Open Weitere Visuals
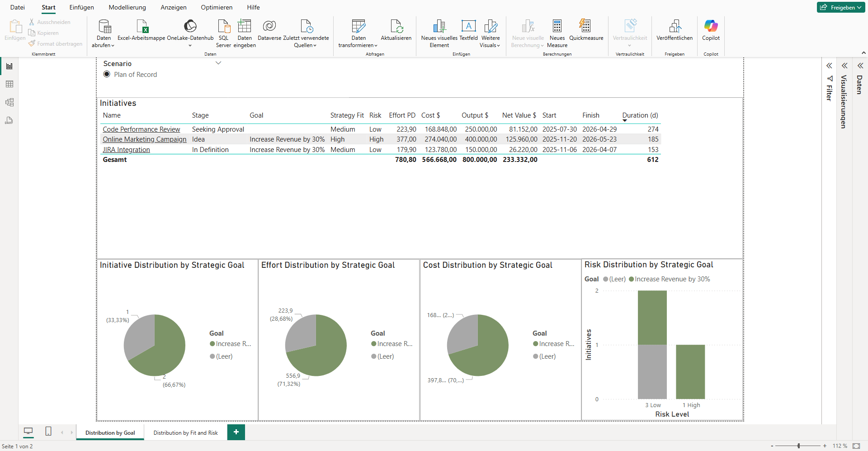This screenshot has height=451, width=868. (491, 33)
